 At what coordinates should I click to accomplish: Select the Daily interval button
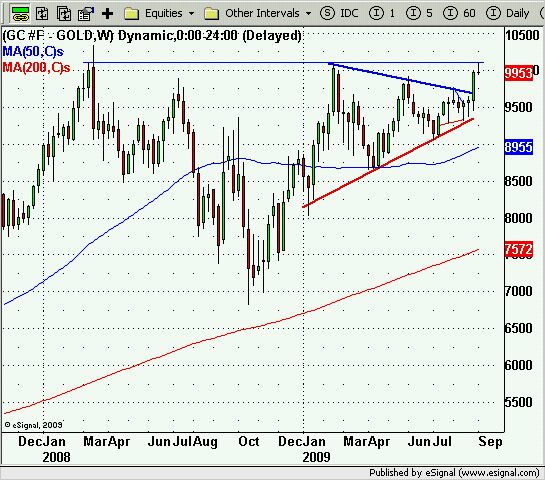pos(507,13)
